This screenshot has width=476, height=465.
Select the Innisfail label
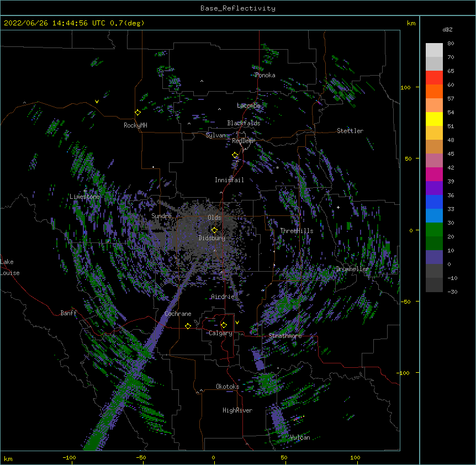(x=229, y=180)
